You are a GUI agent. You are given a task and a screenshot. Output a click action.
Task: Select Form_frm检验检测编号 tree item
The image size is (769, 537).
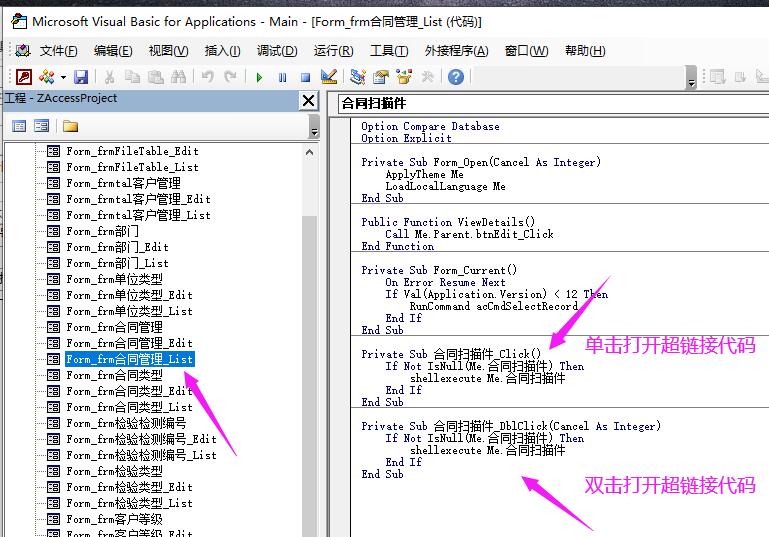click(126, 423)
